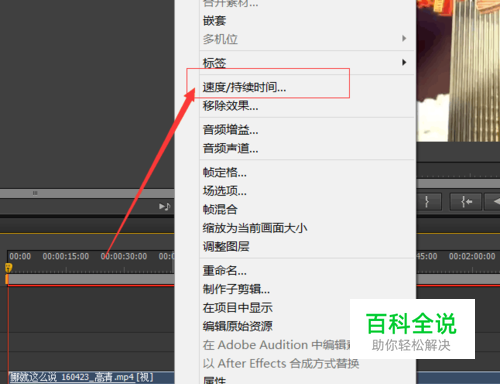Toggle 调整图层 menu item
Screen dimensions: 500x384
[226, 247]
